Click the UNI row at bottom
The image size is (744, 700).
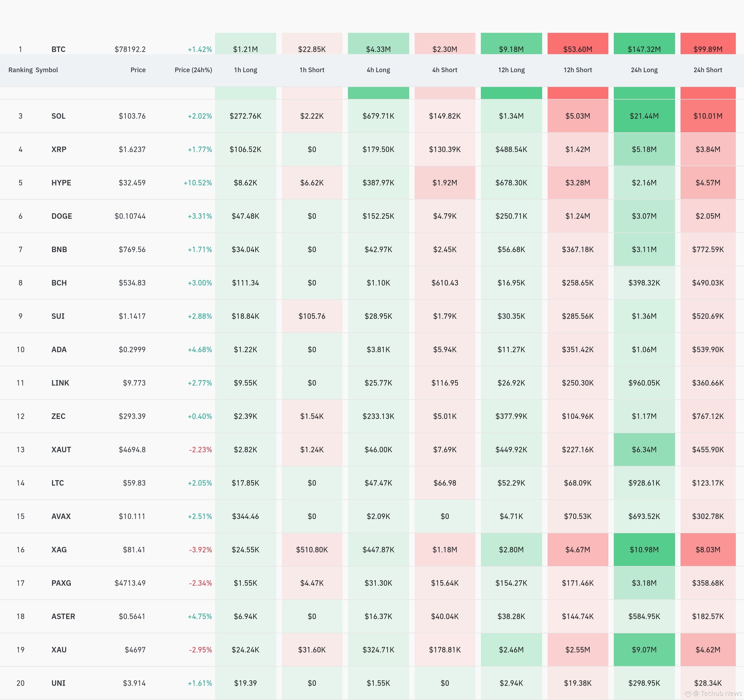(x=58, y=683)
